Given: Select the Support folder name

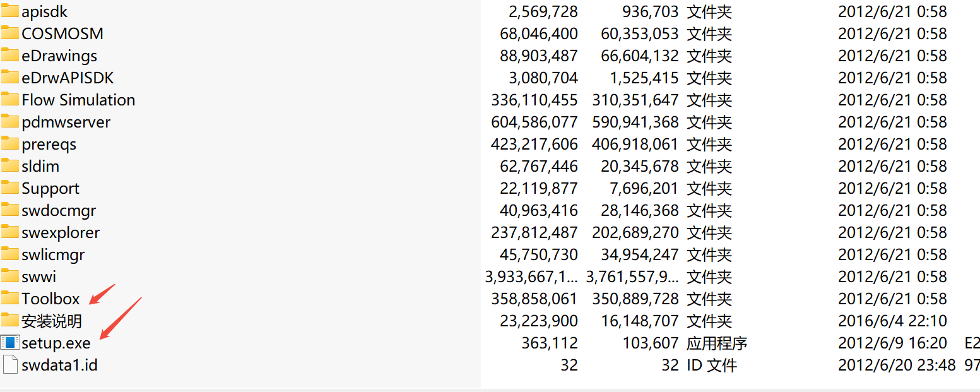Looking at the screenshot, I should click(50, 188).
